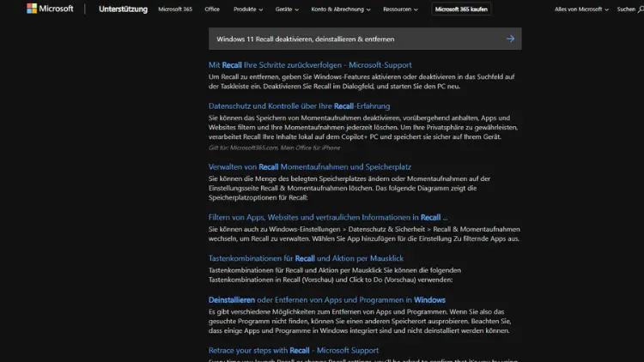
Task: Expand the Geräte dropdown
Action: point(287,9)
